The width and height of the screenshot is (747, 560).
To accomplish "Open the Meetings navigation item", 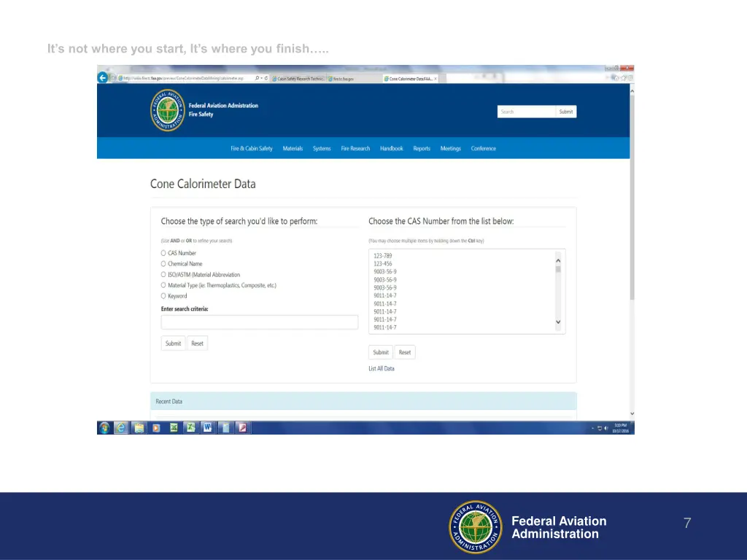I will coord(451,149).
